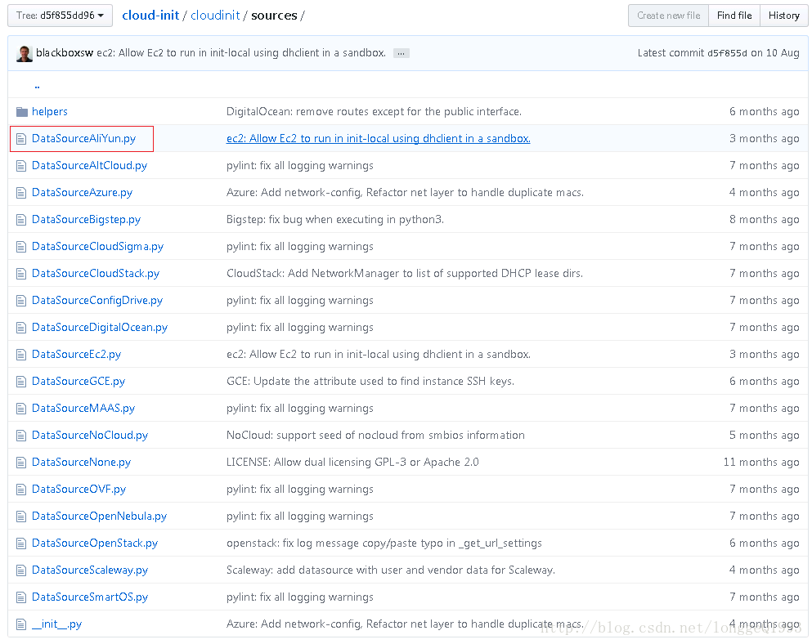This screenshot has width=812, height=644.
Task: Click the DataSourceGCE.py file icon
Action: click(21, 382)
